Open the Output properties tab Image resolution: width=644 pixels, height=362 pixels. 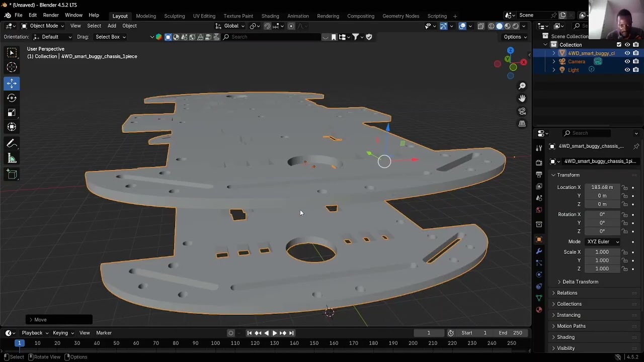point(539,174)
